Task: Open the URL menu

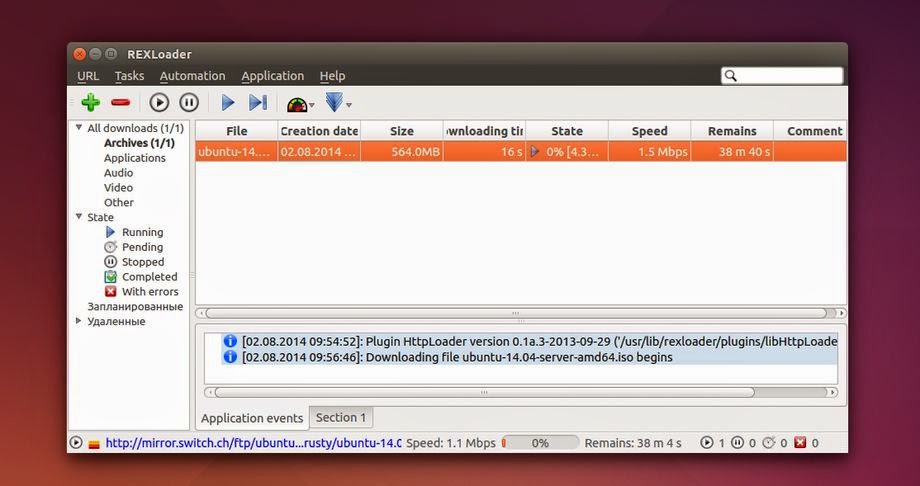Action: (x=88, y=76)
